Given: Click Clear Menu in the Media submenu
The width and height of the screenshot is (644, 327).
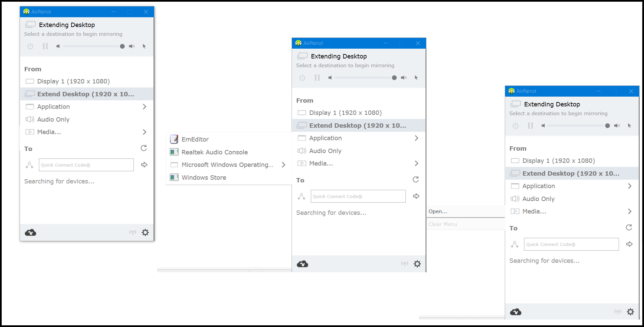Looking at the screenshot, I should tap(466, 224).
